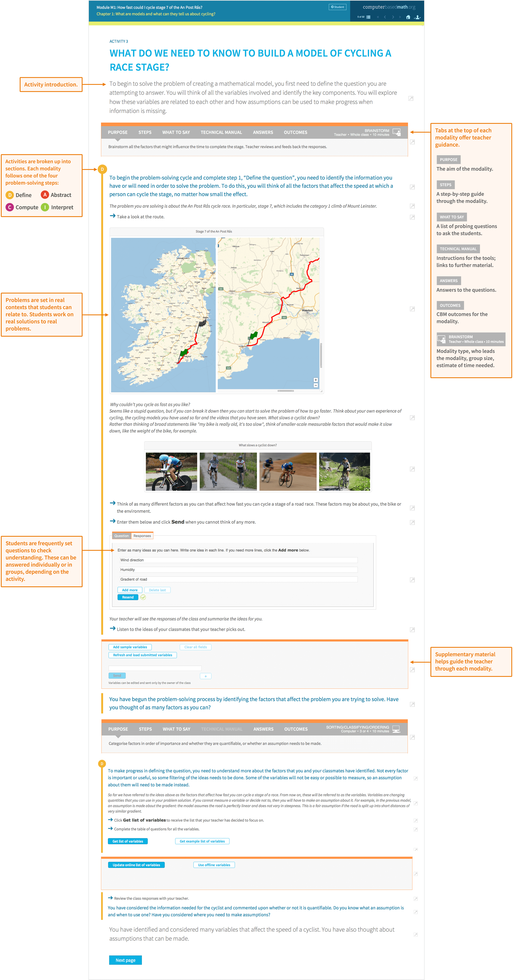Click the plus button in variables panel
The image size is (513, 980).
point(206,676)
